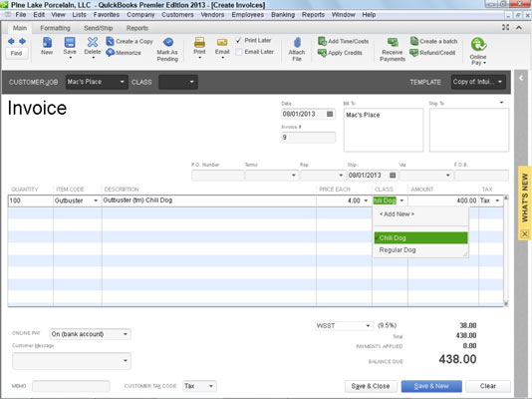Click the New invoice icon

[47, 43]
